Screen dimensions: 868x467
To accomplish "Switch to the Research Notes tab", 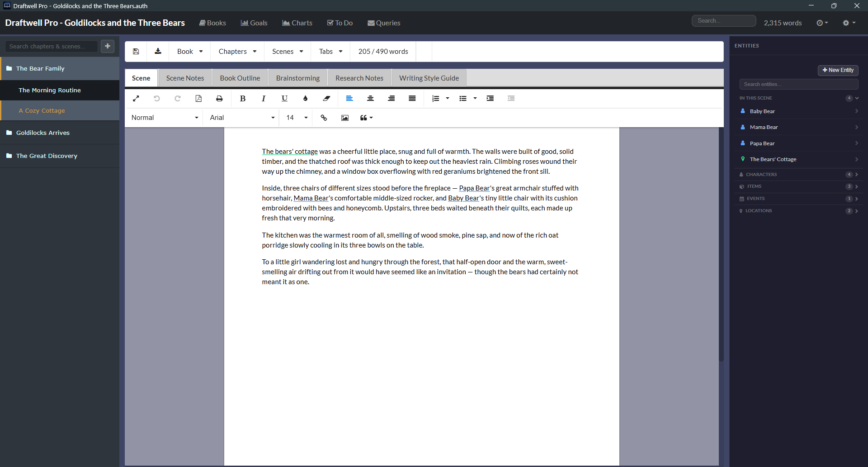I will click(359, 78).
